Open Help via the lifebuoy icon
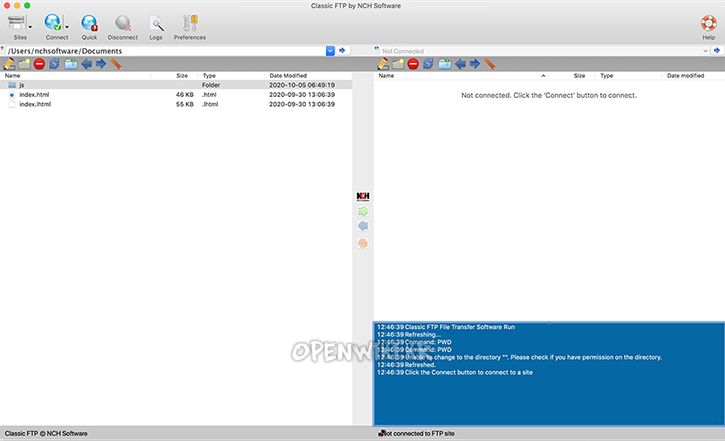The height and width of the screenshot is (441, 725). click(709, 23)
